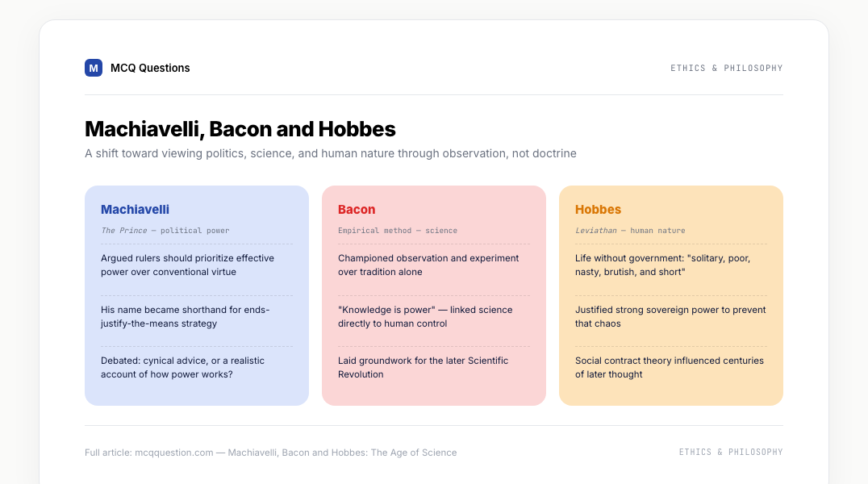Viewport: 868px width, 484px height.
Task: Click the 'solitary, poor, nasty, brutish' quote
Action: (662, 265)
